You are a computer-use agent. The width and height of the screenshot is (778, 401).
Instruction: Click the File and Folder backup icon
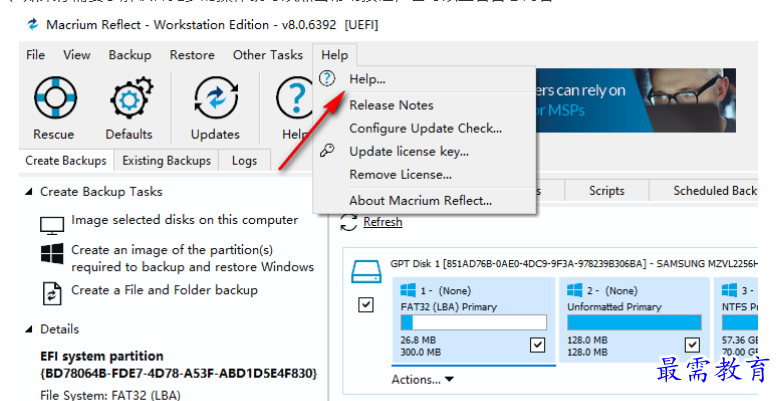[52, 293]
